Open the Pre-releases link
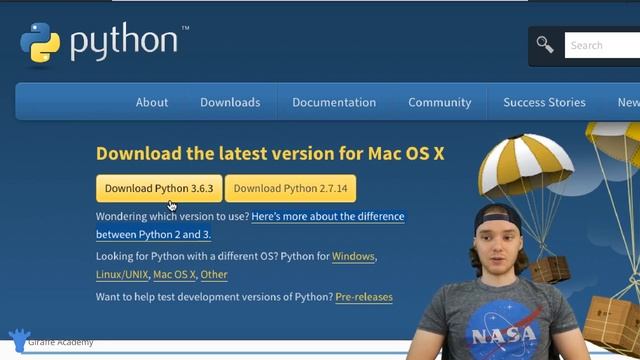The width and height of the screenshot is (640, 360). click(x=364, y=297)
